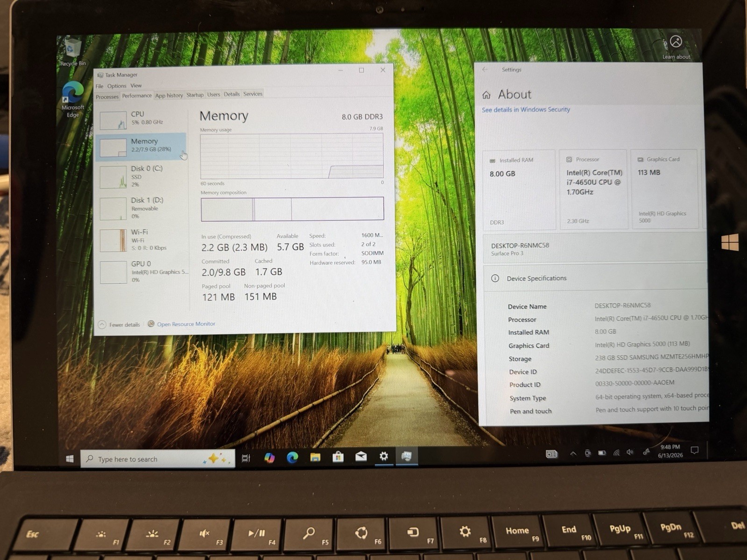Go back with Settings back arrow
This screenshot has height=560, width=747.
[485, 70]
